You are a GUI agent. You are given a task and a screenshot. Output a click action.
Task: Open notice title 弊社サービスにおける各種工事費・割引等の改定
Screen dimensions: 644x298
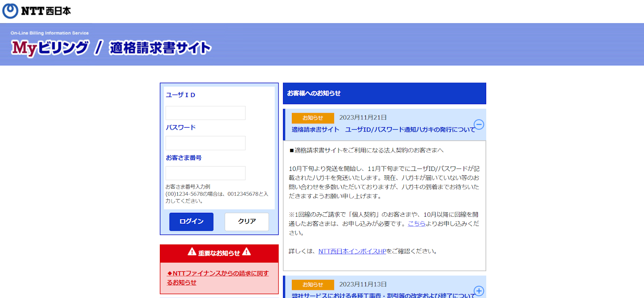(x=383, y=295)
